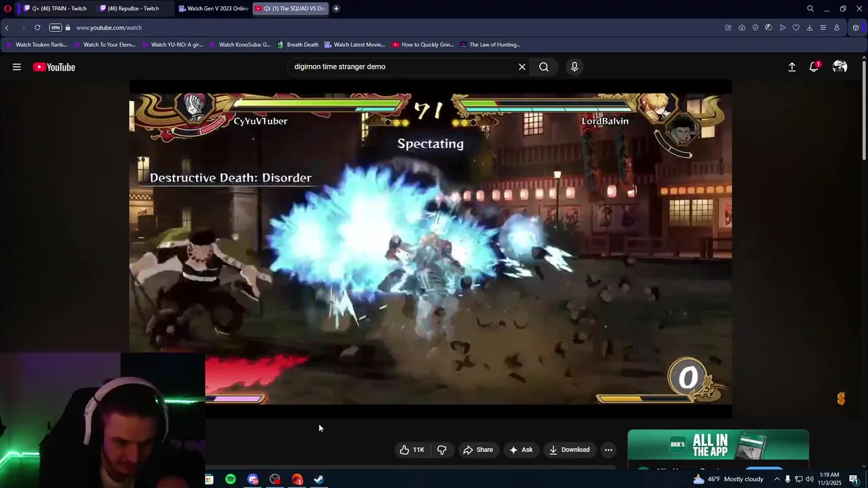
Task: Open Opera easy setup sliders icon
Action: click(823, 28)
